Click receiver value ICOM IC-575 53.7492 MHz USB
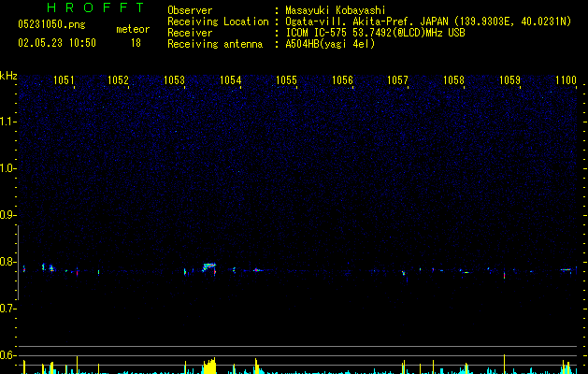Screen dimensions: 588x374 (x=375, y=33)
